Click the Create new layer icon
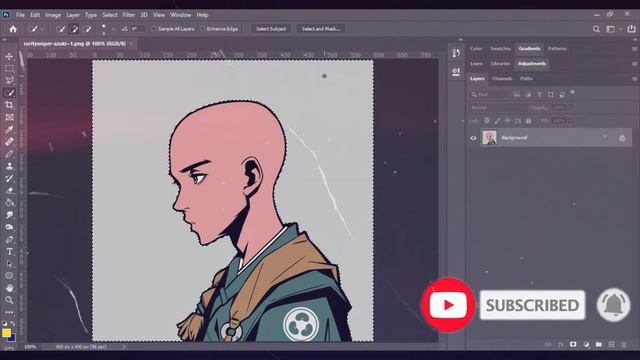 point(611,344)
